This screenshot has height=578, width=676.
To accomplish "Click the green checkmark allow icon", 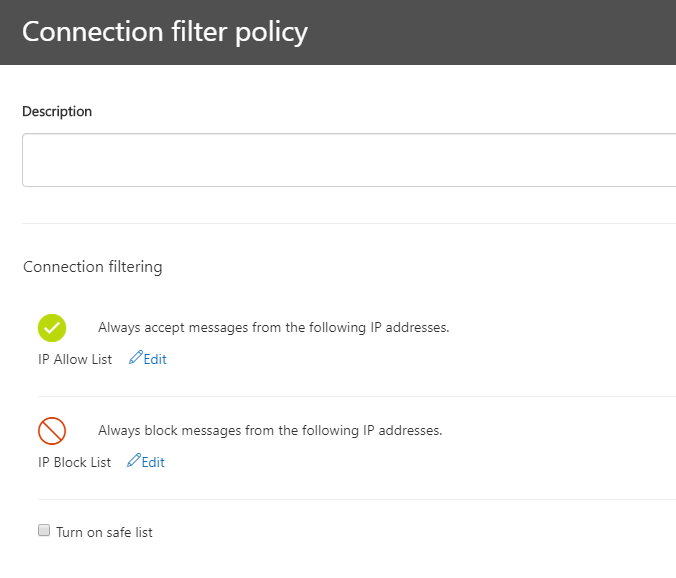I will point(52,328).
